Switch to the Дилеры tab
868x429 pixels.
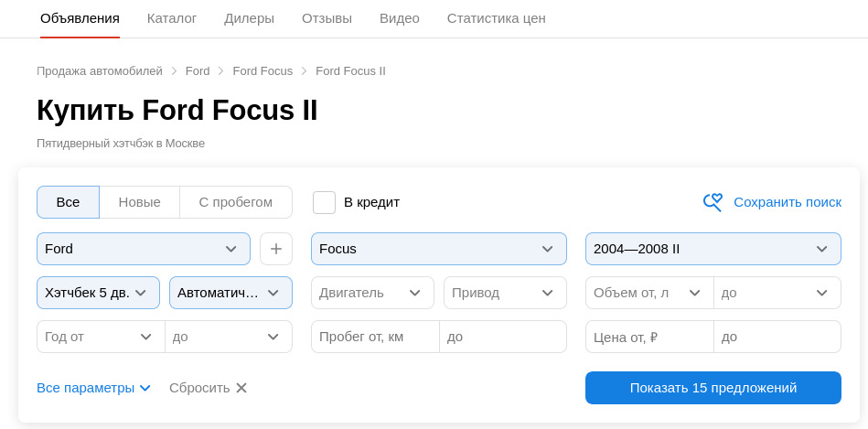249,18
